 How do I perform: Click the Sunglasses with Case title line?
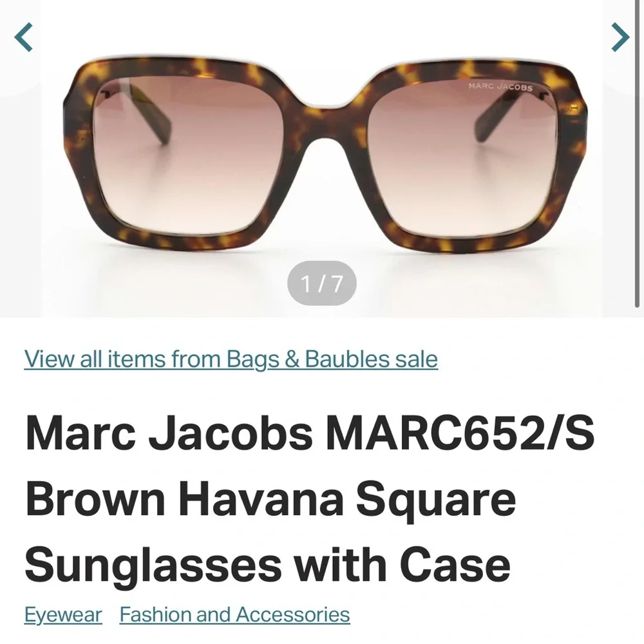click(267, 565)
